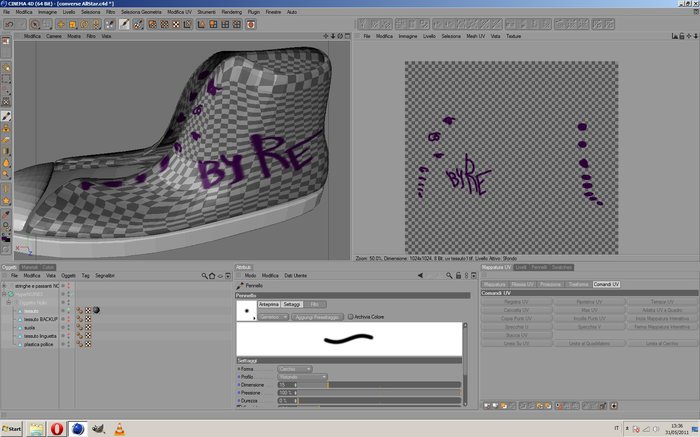Toggle visibility dots for tessuto BACKUP object
The height and width of the screenshot is (437, 700).
click(69, 319)
